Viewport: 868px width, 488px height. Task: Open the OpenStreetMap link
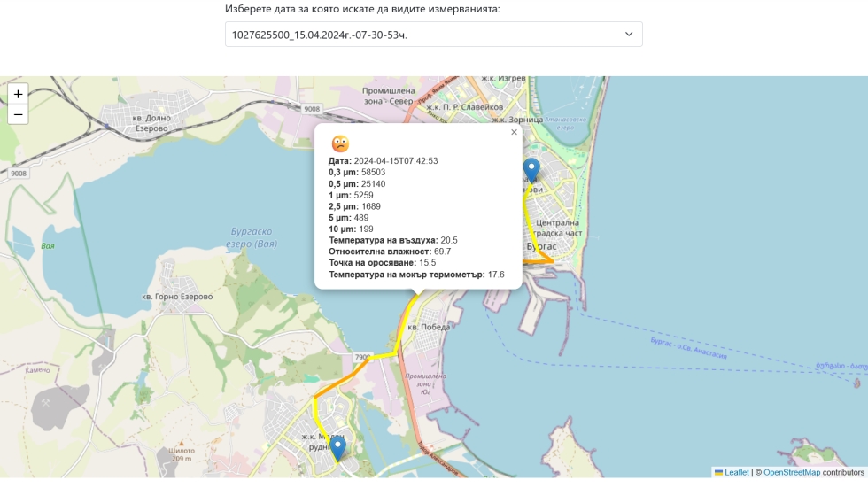click(791, 473)
